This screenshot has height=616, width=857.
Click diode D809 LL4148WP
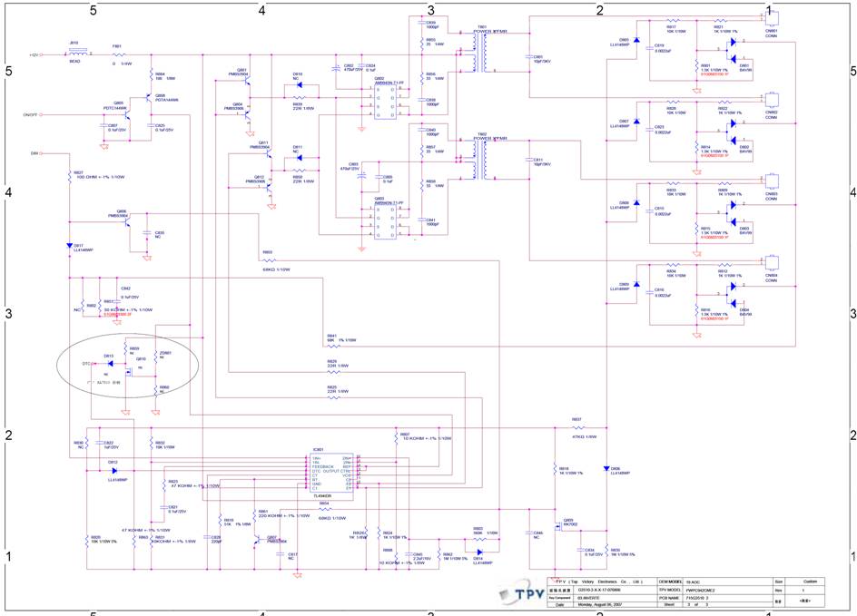636,285
